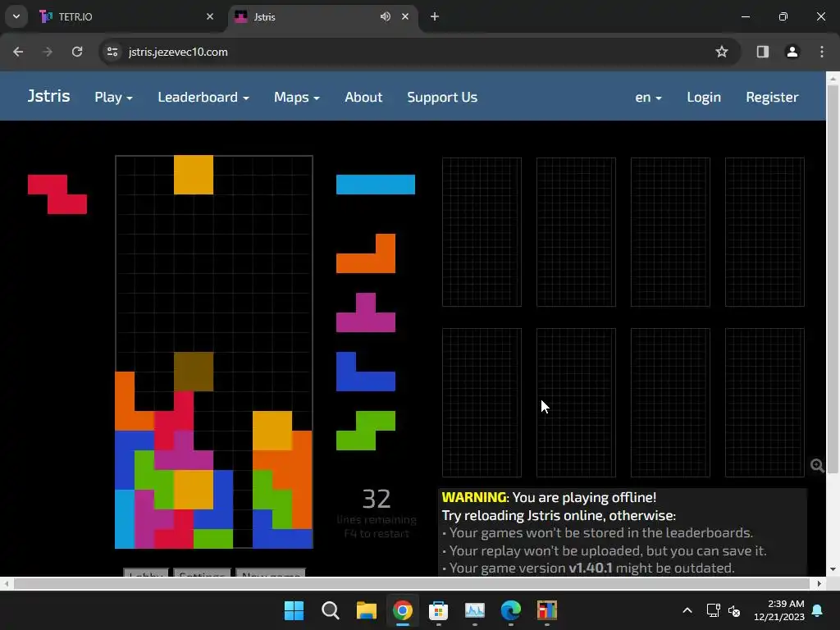This screenshot has height=630, width=840.
Task: Open File Explorer from the taskbar
Action: pos(367,610)
